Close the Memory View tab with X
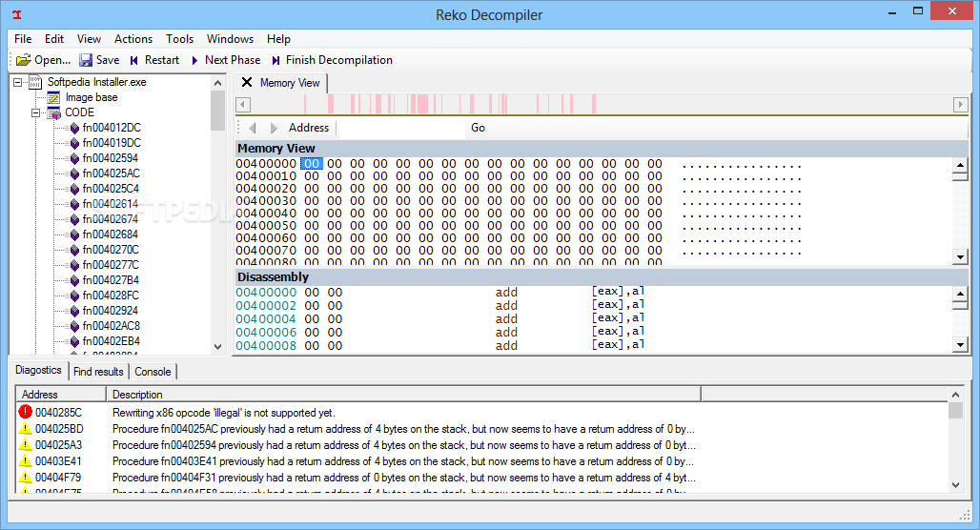 [247, 83]
